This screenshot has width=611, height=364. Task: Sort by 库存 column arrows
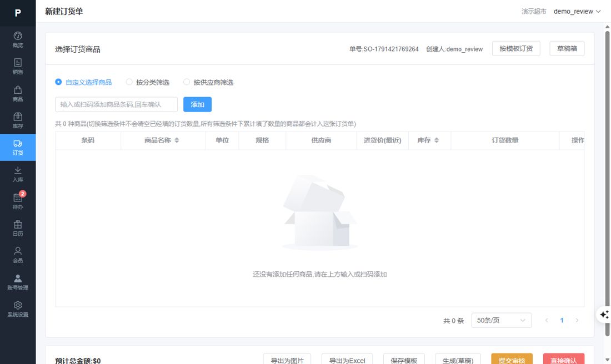pyautogui.click(x=437, y=140)
